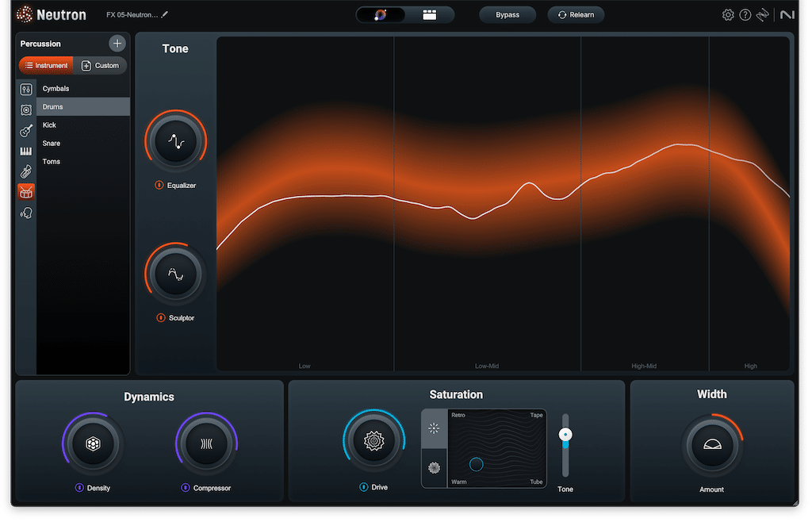The width and height of the screenshot is (812, 522).
Task: Choose Cymbals from the instrument list
Action: (x=82, y=89)
